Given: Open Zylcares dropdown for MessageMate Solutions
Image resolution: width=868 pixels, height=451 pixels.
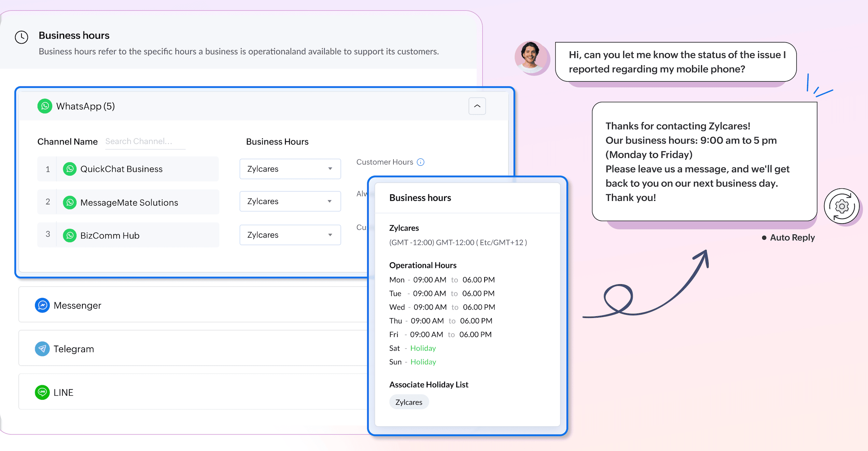Looking at the screenshot, I should pos(290,201).
